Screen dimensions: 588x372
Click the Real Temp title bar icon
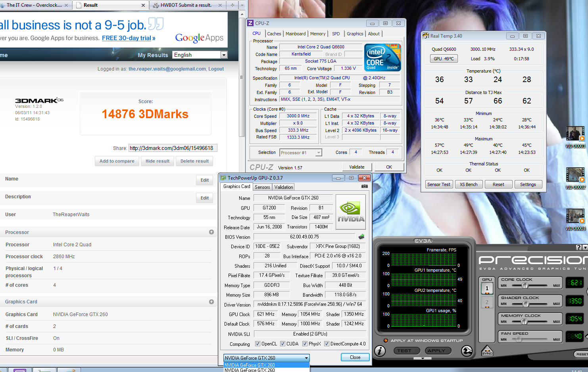[426, 36]
